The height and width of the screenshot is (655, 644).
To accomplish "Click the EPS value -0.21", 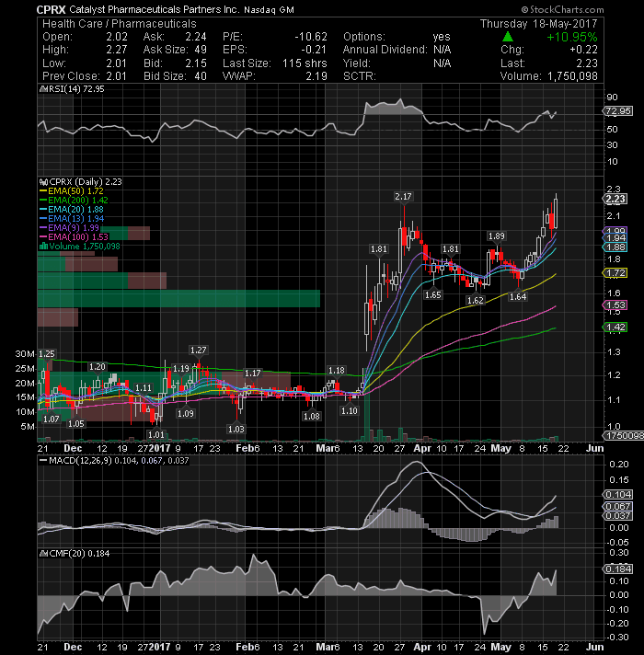I will [x=314, y=50].
